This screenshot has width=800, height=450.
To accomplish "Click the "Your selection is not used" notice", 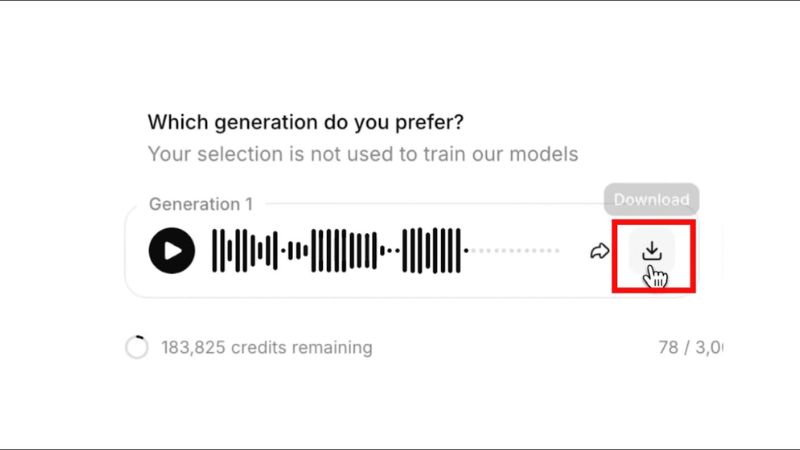I will pyautogui.click(x=362, y=155).
